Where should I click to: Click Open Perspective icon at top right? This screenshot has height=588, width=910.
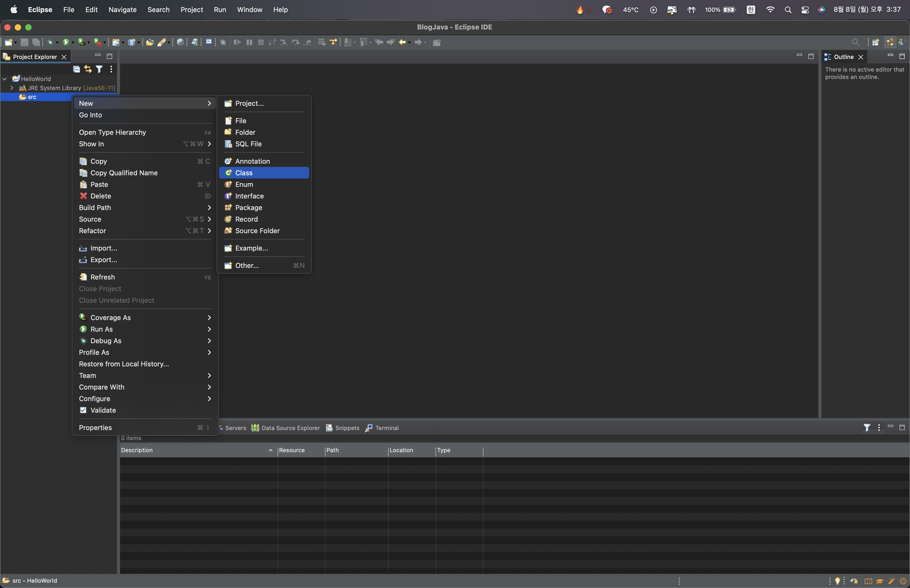point(875,42)
